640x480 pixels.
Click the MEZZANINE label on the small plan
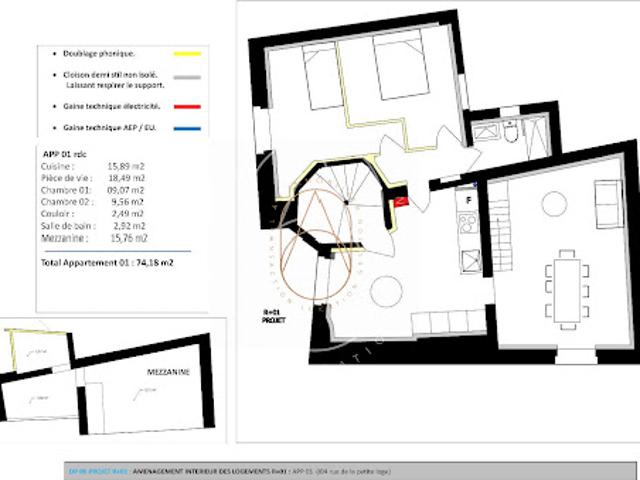coord(168,372)
